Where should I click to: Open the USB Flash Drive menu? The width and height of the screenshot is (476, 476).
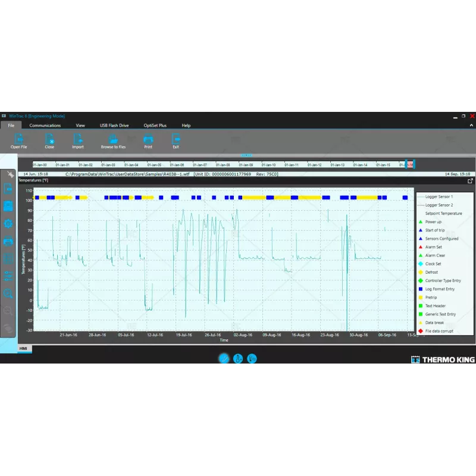pos(113,126)
